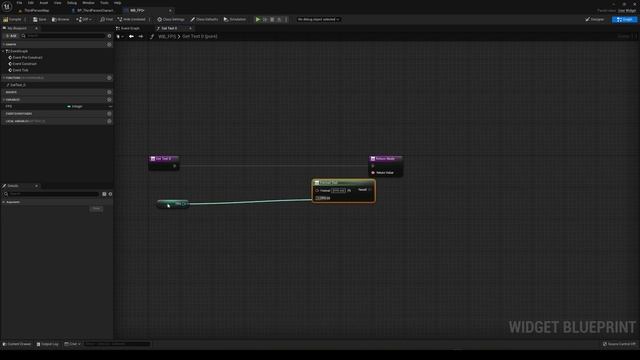
Task: Open the Edit menu
Action: tap(31, 3)
